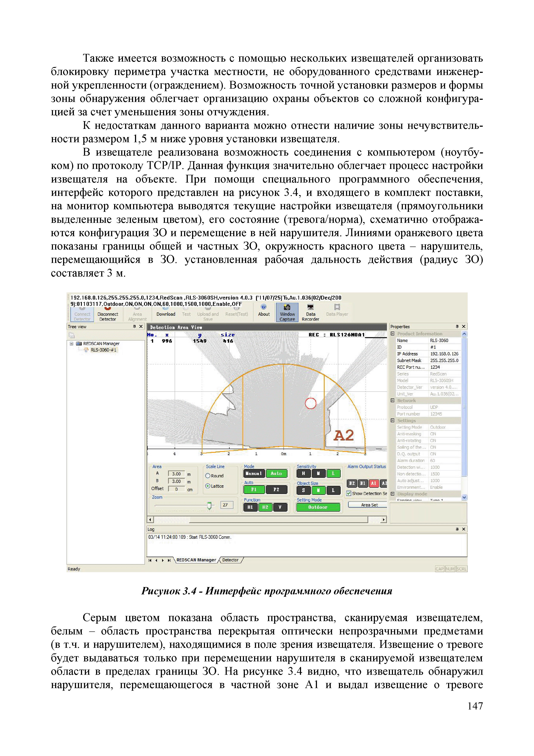The width and height of the screenshot is (534, 756).
Task: Click the Properties scrollbar down arrow
Action: click(464, 498)
